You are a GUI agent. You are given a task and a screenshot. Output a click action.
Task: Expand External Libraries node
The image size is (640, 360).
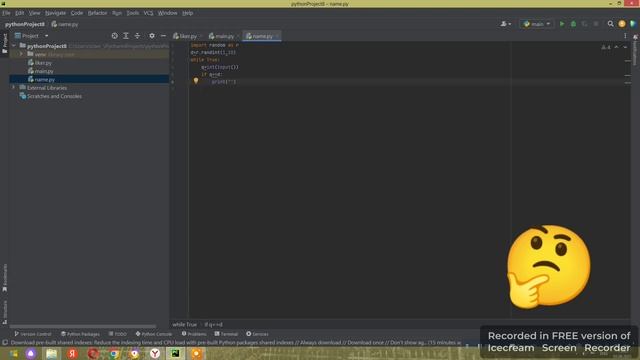click(x=14, y=88)
